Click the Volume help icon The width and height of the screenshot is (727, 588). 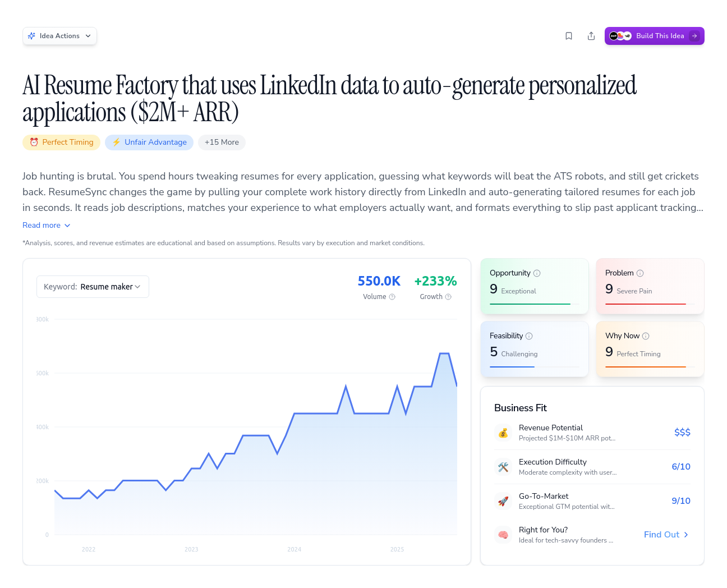point(392,297)
